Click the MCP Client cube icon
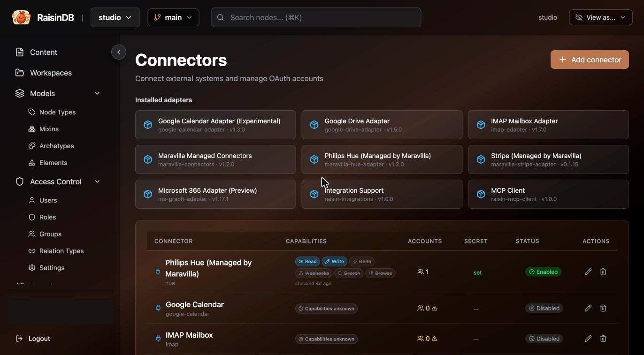Image resolution: width=644 pixels, height=355 pixels. 481,194
